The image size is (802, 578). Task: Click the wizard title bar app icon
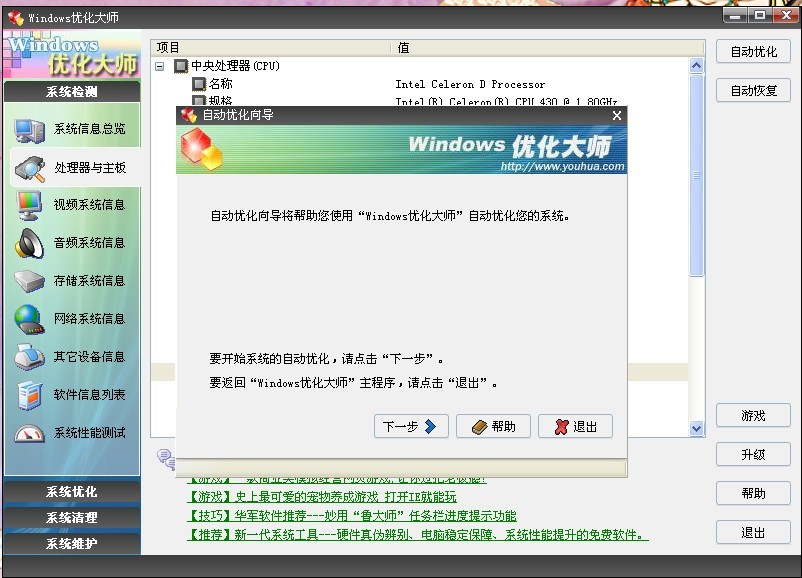(x=189, y=115)
